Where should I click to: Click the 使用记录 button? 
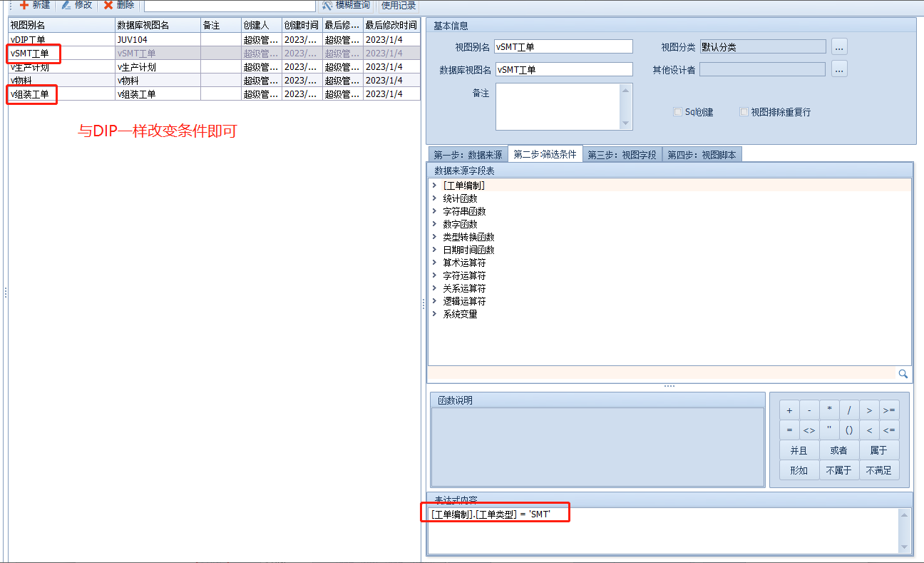(x=399, y=5)
